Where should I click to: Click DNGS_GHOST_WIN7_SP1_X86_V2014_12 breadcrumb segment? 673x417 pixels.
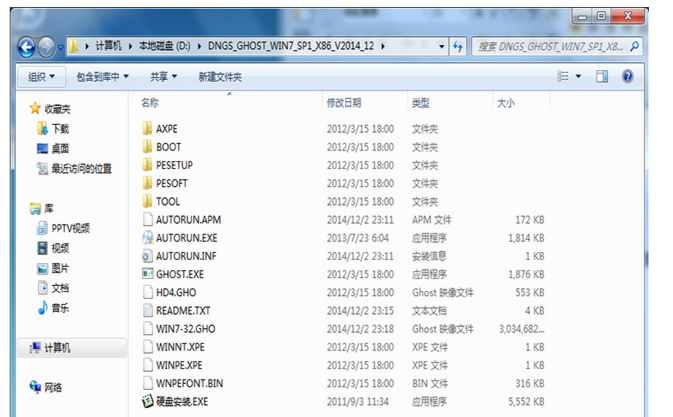291,46
